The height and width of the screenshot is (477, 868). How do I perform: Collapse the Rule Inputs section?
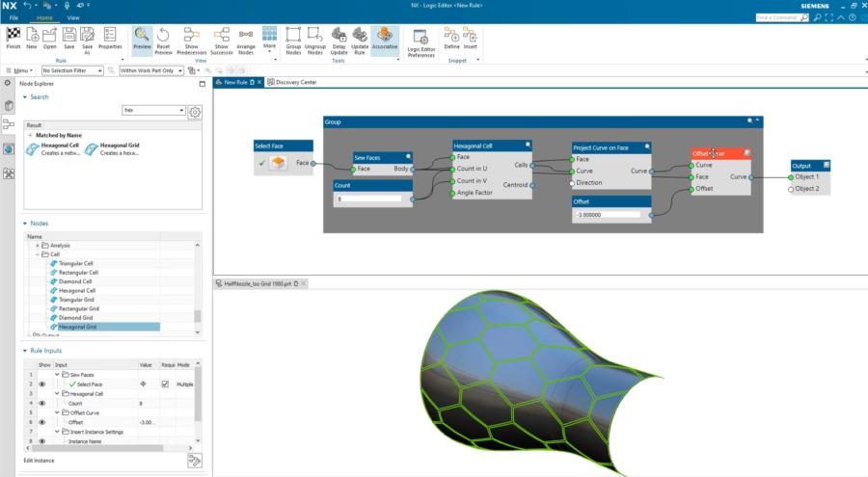25,350
